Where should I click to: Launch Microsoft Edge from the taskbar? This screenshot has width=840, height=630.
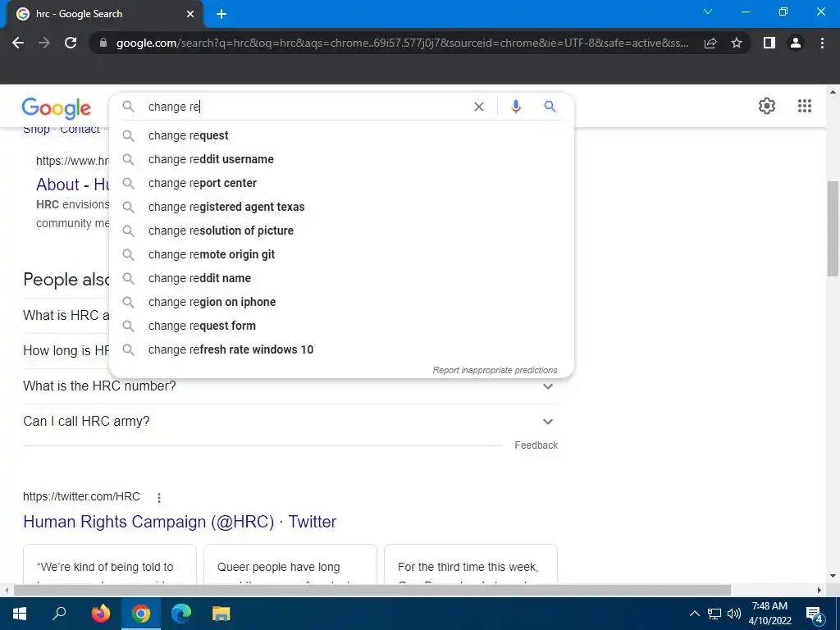pos(181,614)
